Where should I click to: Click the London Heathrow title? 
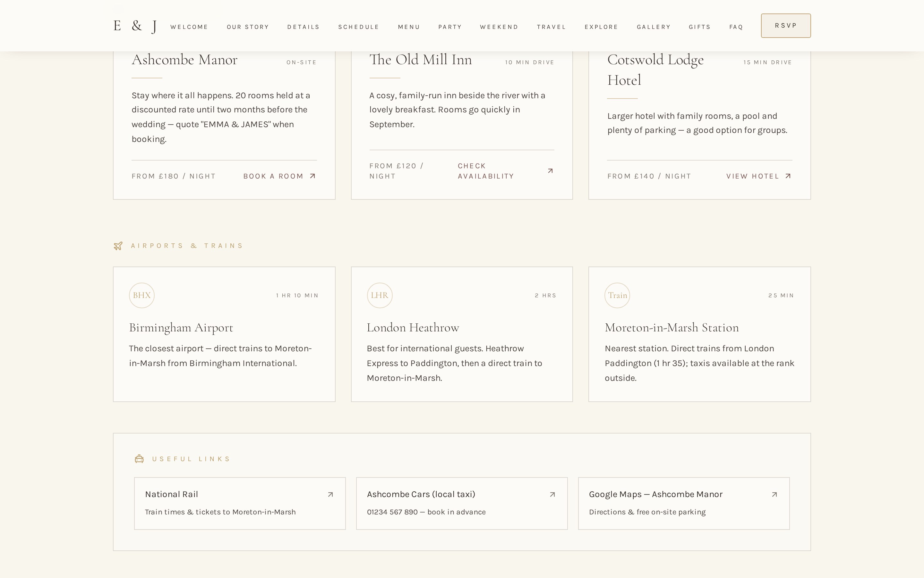[413, 328]
